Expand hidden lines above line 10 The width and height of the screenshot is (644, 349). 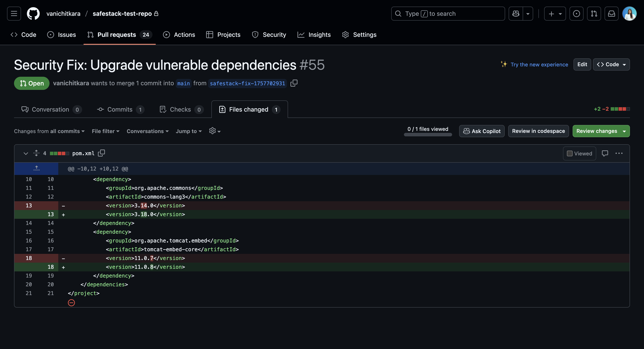coord(37,168)
